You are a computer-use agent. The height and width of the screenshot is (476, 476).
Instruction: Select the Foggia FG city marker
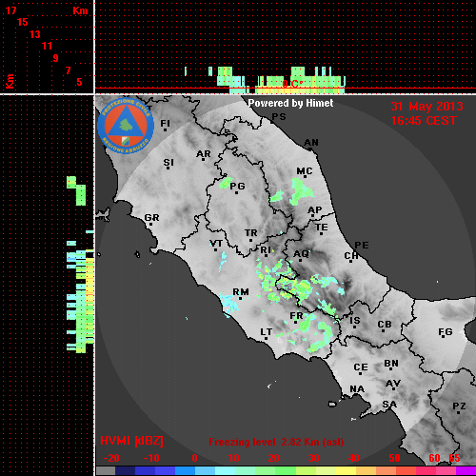point(444,336)
